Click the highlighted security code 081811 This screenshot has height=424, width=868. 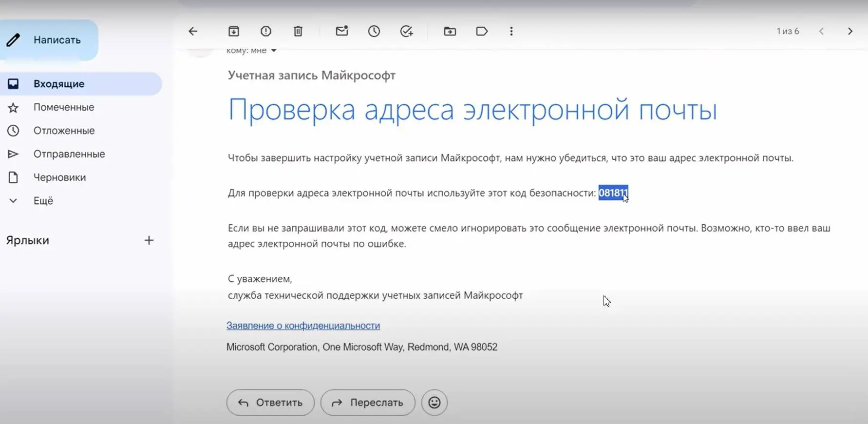[613, 193]
